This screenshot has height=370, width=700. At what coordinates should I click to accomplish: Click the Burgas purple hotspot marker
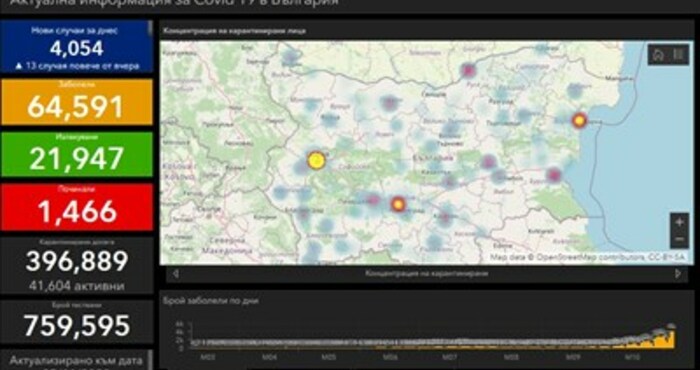pos(554,175)
